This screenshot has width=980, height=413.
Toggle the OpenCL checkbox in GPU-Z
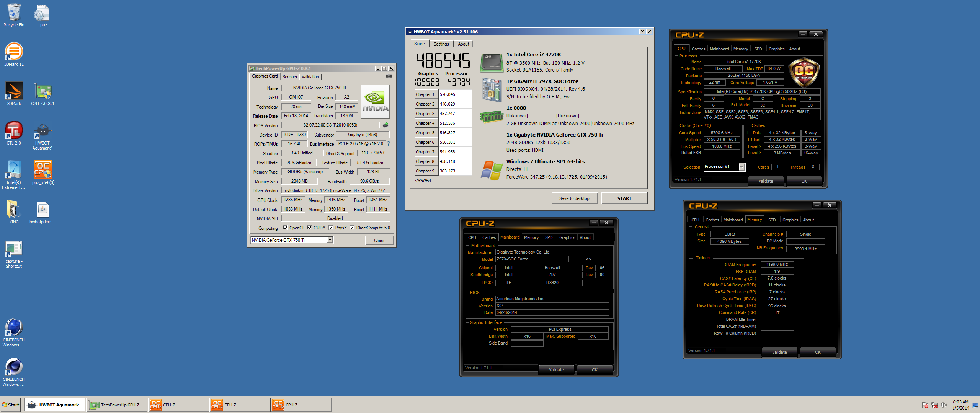coord(285,228)
